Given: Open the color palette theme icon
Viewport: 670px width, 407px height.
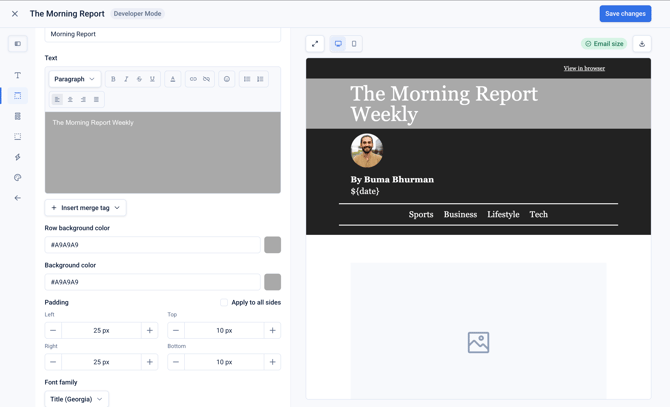Looking at the screenshot, I should coord(18,178).
